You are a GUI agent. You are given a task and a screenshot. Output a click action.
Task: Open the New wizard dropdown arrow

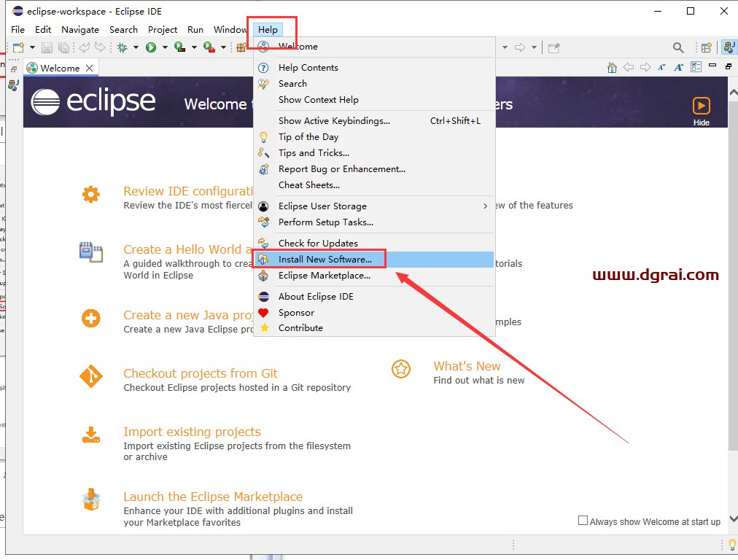(x=33, y=47)
